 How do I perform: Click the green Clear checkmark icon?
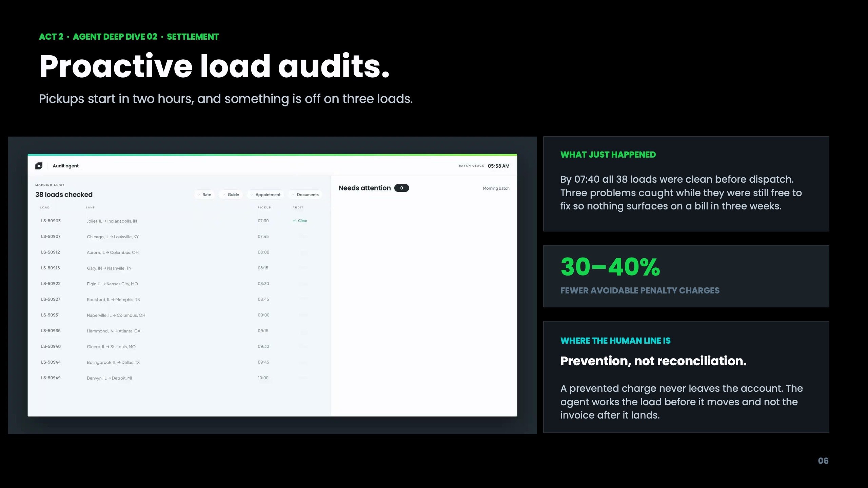click(294, 221)
